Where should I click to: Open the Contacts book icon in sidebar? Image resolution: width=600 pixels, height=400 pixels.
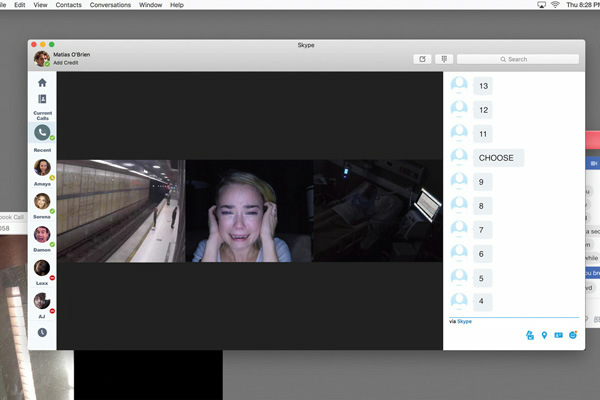pos(42,99)
